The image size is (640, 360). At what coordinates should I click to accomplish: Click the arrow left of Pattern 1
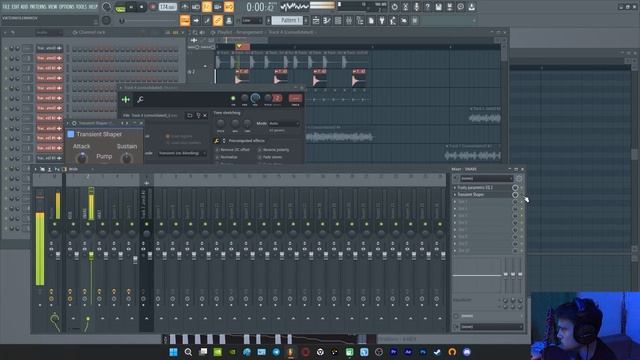click(269, 20)
